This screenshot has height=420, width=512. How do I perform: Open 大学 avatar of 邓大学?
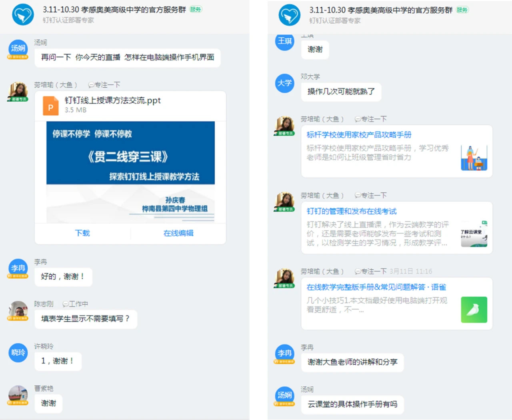(285, 83)
